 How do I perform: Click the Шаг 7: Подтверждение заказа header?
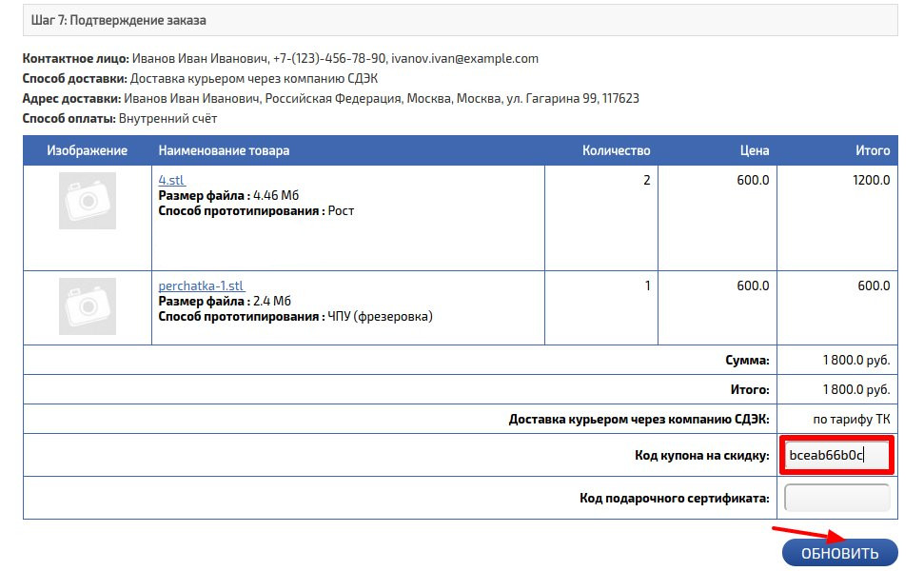pyautogui.click(x=461, y=20)
